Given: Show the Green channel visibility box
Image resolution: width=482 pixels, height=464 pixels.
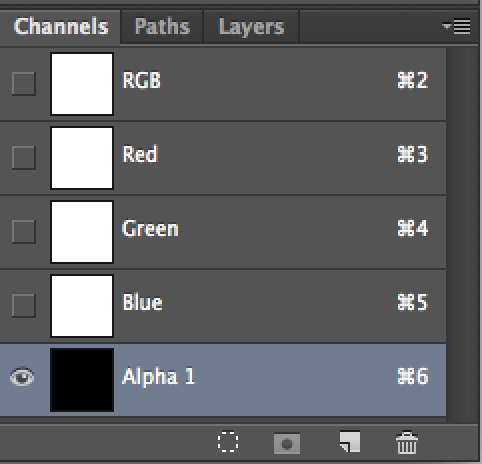Looking at the screenshot, I should point(24,232).
